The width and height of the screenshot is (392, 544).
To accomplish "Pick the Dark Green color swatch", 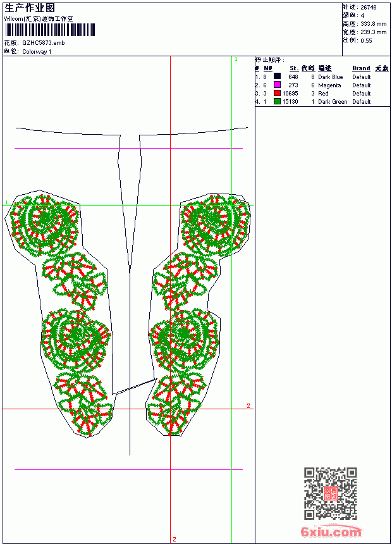I will coord(277,101).
